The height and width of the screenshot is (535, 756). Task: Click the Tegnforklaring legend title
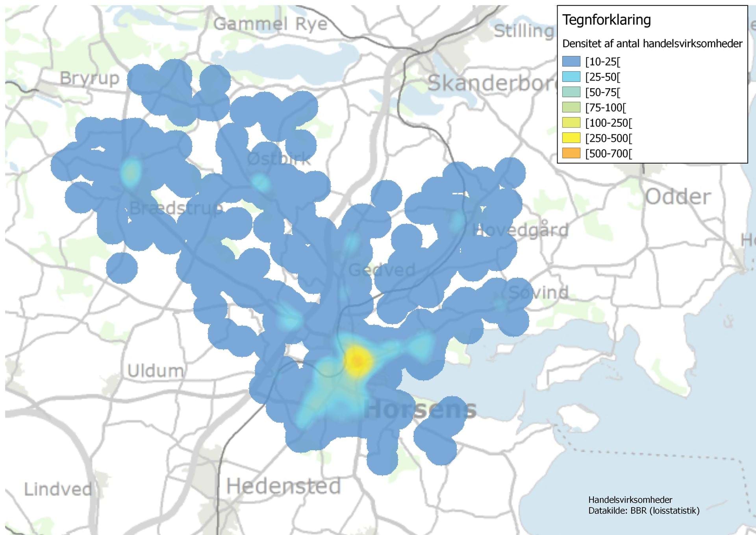coord(606,20)
